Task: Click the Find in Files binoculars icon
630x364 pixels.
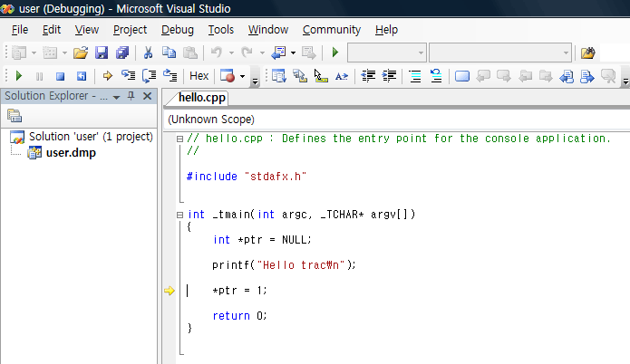Action: click(587, 53)
